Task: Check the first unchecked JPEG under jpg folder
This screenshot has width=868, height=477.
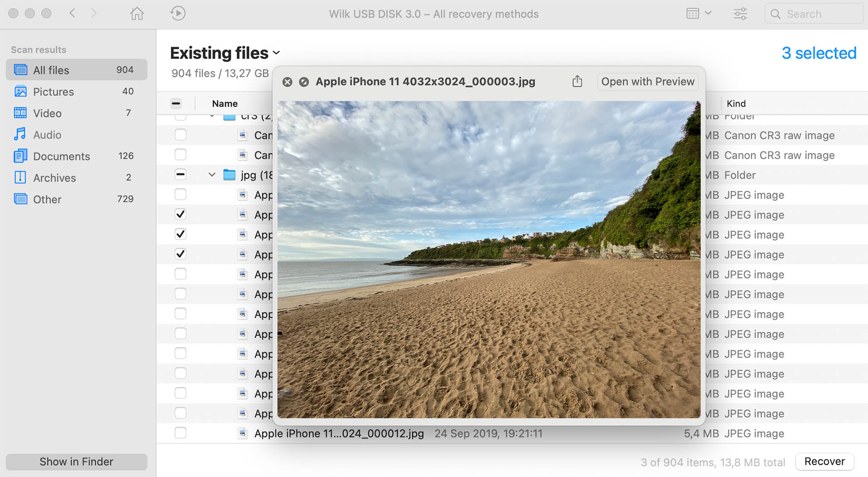Action: point(180,194)
